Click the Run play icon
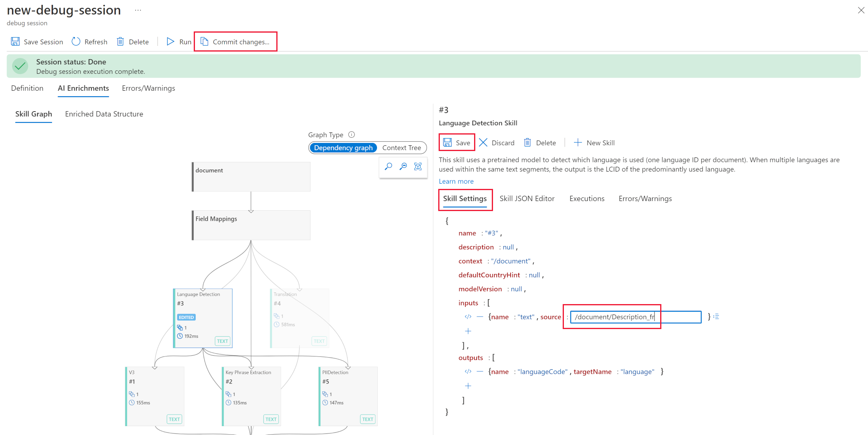 coord(170,41)
